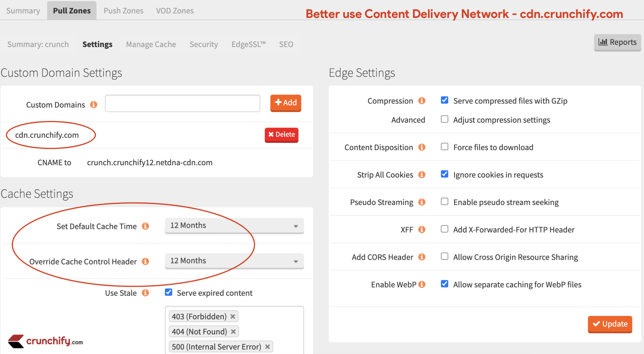Disable Serve compressed files with GZip

(x=444, y=100)
